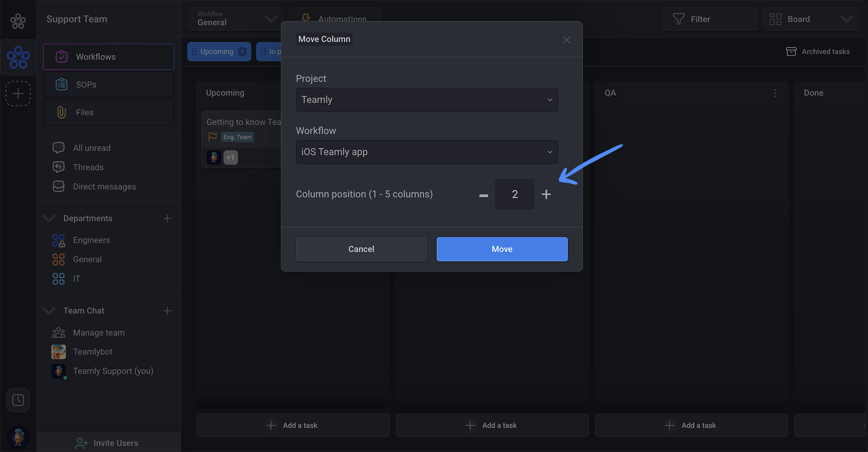Decrease column position with minus
The width and height of the screenshot is (868, 452).
(x=483, y=195)
